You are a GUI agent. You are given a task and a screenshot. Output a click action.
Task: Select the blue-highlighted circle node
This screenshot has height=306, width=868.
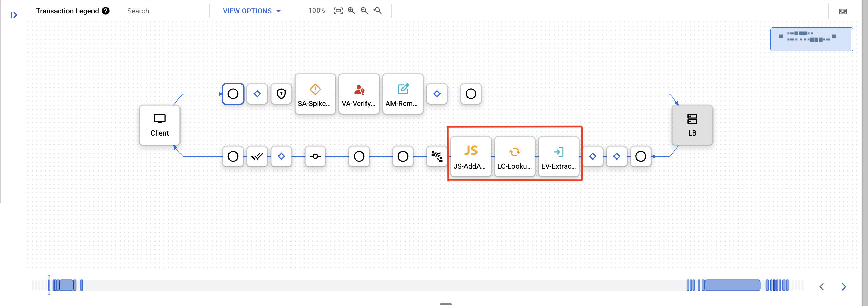[233, 94]
